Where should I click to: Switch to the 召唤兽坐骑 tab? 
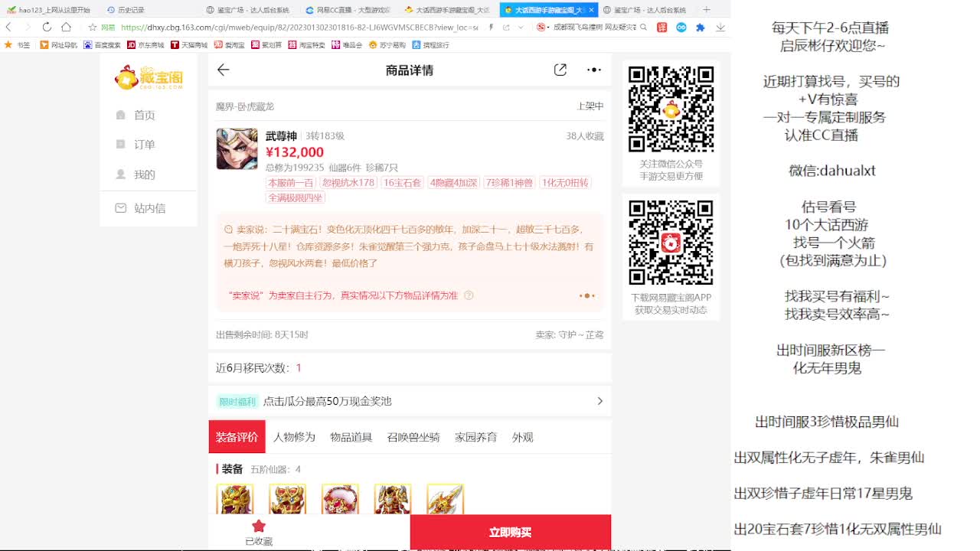pyautogui.click(x=413, y=437)
